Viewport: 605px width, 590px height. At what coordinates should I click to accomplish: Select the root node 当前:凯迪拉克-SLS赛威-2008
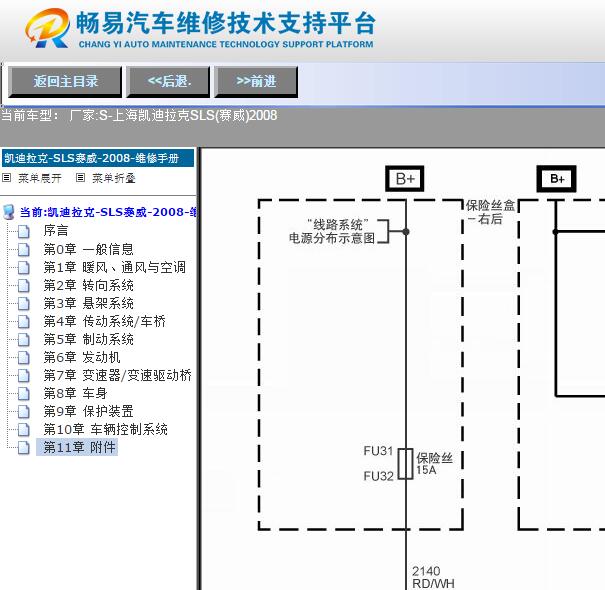coord(108,212)
